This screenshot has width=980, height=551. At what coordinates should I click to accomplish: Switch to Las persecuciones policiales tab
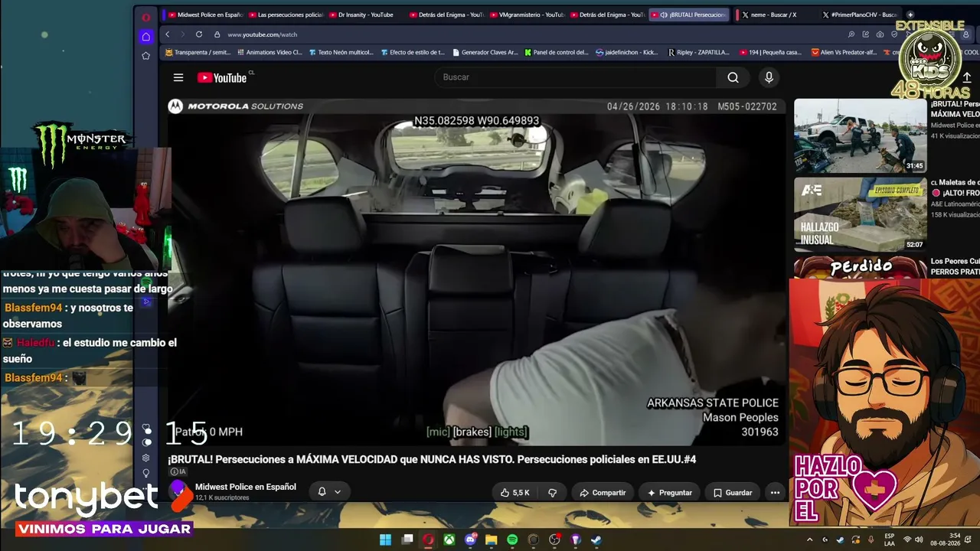[x=286, y=15]
